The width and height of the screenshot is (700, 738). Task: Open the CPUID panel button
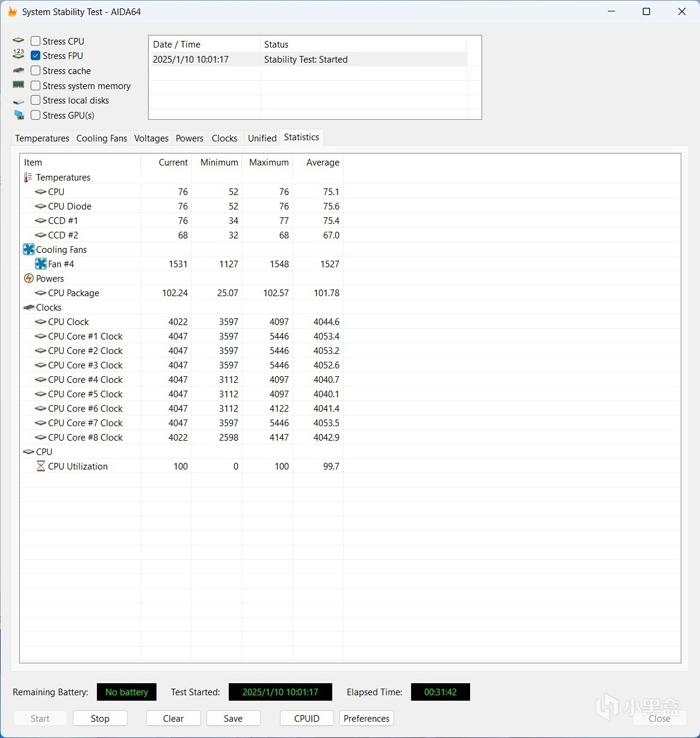(x=307, y=718)
